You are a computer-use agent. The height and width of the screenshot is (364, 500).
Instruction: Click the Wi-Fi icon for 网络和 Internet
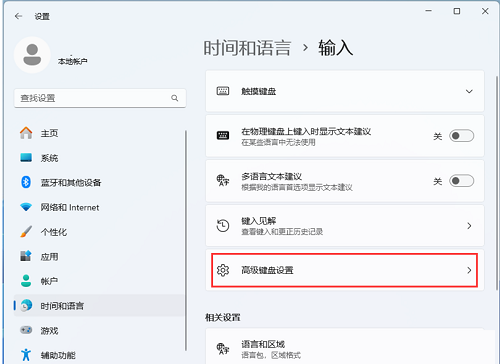(26, 207)
